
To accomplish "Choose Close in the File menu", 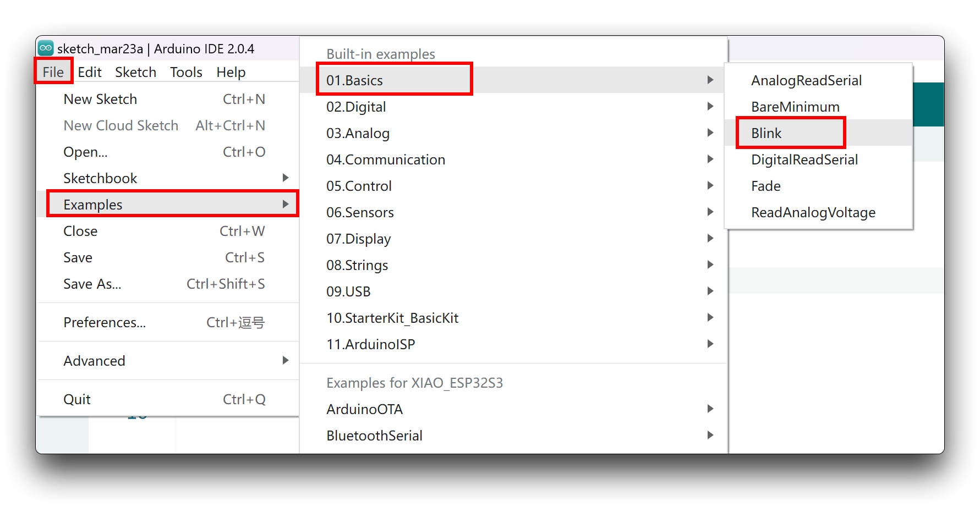I will click(x=168, y=231).
